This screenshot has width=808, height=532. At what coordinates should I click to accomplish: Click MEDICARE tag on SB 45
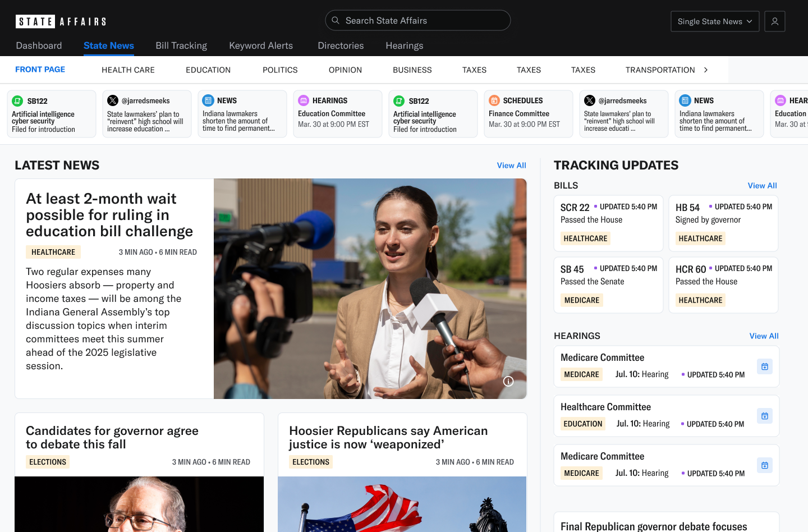point(582,300)
